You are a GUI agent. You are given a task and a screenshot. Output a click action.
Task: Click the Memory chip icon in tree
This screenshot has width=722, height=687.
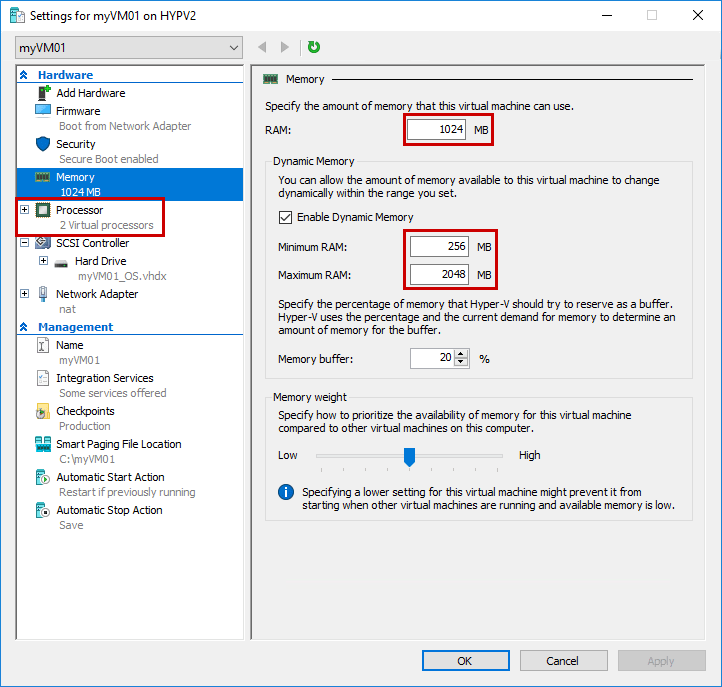tap(42, 177)
